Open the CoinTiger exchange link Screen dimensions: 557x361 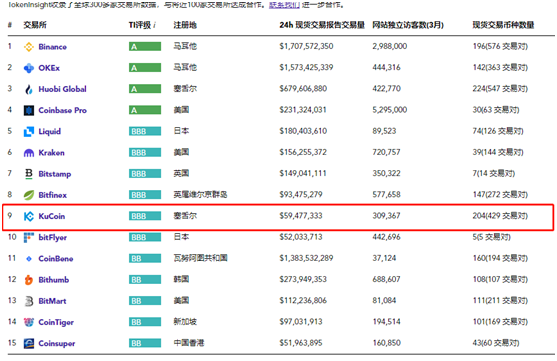(x=56, y=322)
